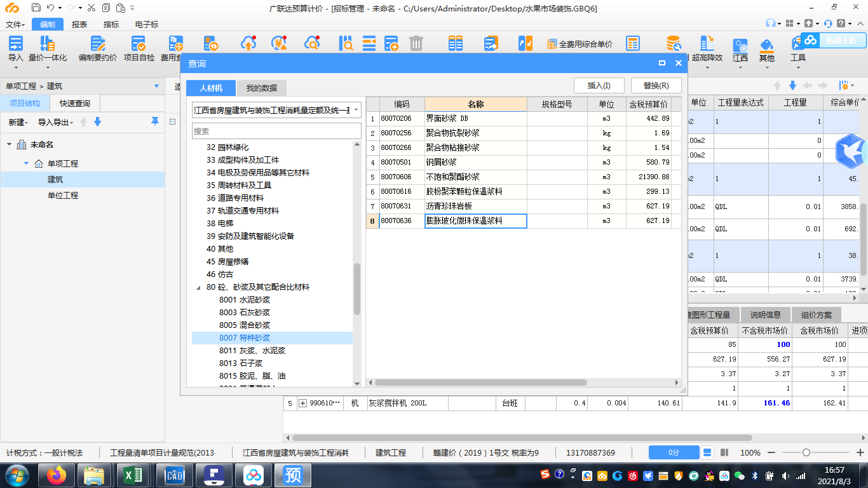The height and width of the screenshot is (488, 868).
Task: Select the 快速查询 tab
Action: point(75,103)
